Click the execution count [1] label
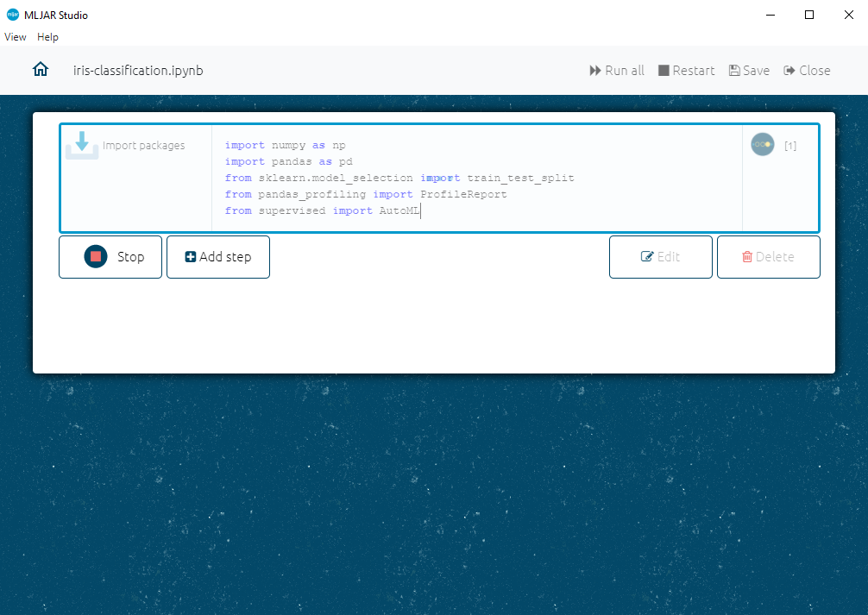The image size is (868, 615). [790, 146]
